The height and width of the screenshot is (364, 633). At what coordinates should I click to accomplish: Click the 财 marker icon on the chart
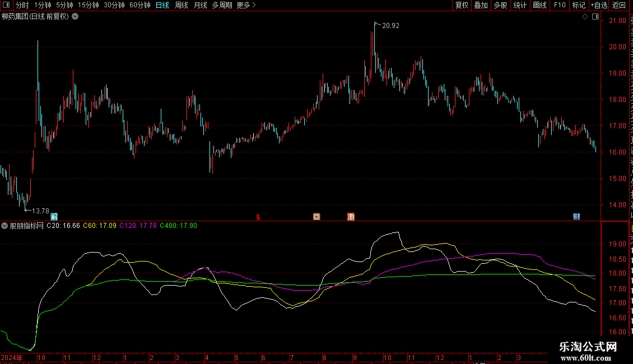click(x=576, y=217)
